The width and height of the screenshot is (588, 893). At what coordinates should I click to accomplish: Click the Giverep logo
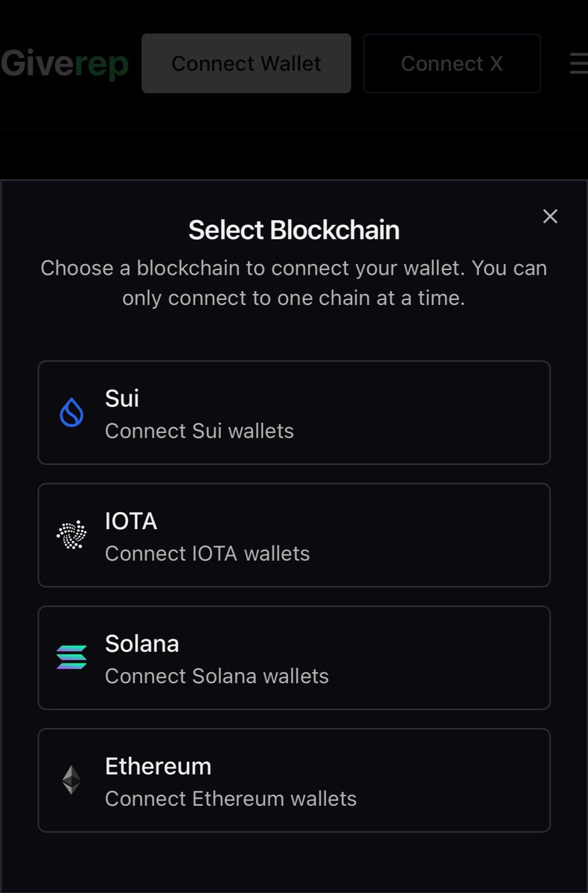pos(65,64)
